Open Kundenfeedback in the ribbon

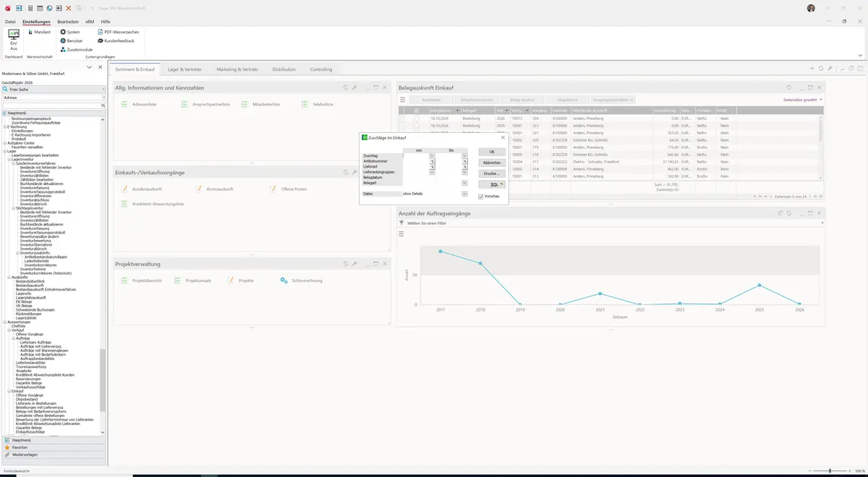coord(116,40)
